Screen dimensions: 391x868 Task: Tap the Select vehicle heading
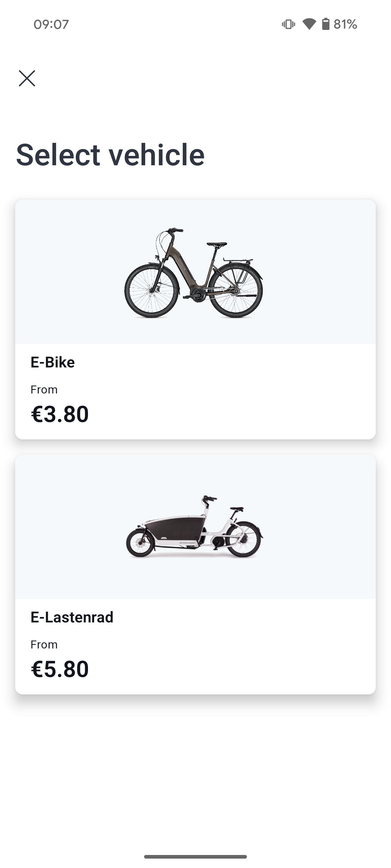coord(110,155)
